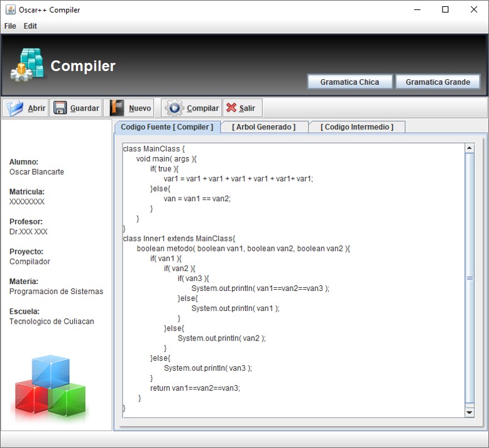Click the Guardar floppy disk icon
This screenshot has height=448, width=489.
(x=60, y=108)
